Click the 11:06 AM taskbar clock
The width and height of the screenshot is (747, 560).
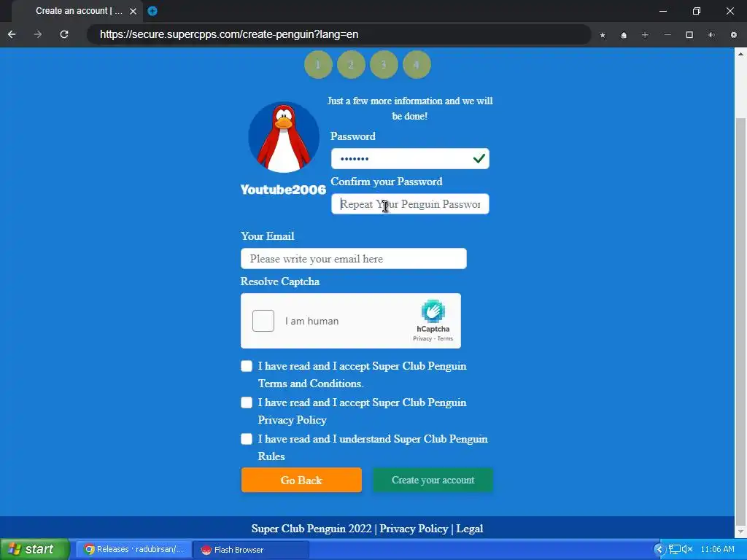point(718,550)
